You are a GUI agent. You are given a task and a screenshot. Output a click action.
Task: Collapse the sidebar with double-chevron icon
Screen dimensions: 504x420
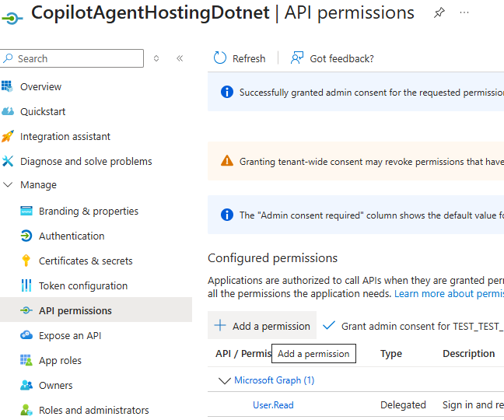(x=180, y=58)
